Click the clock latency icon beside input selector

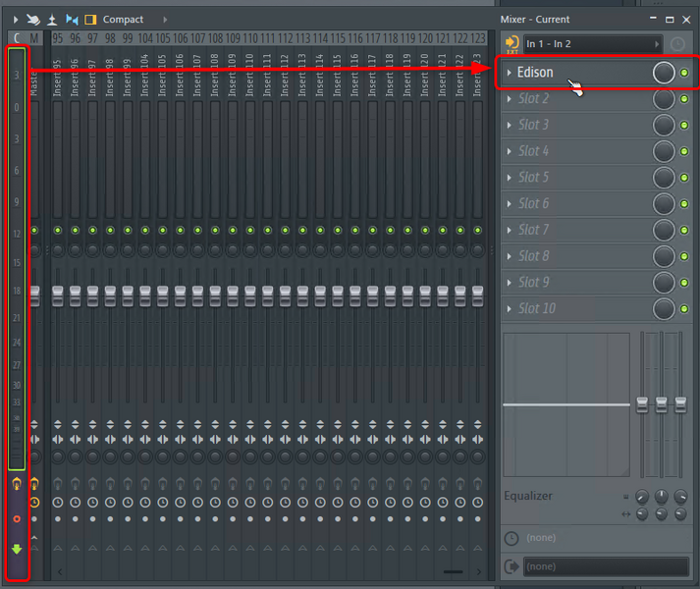(677, 44)
